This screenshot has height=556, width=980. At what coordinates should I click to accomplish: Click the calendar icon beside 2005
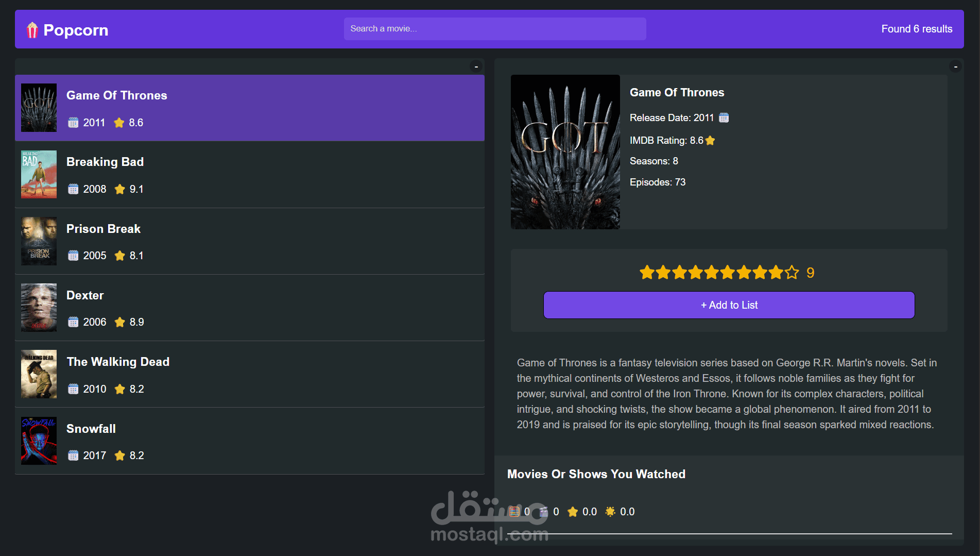point(73,256)
